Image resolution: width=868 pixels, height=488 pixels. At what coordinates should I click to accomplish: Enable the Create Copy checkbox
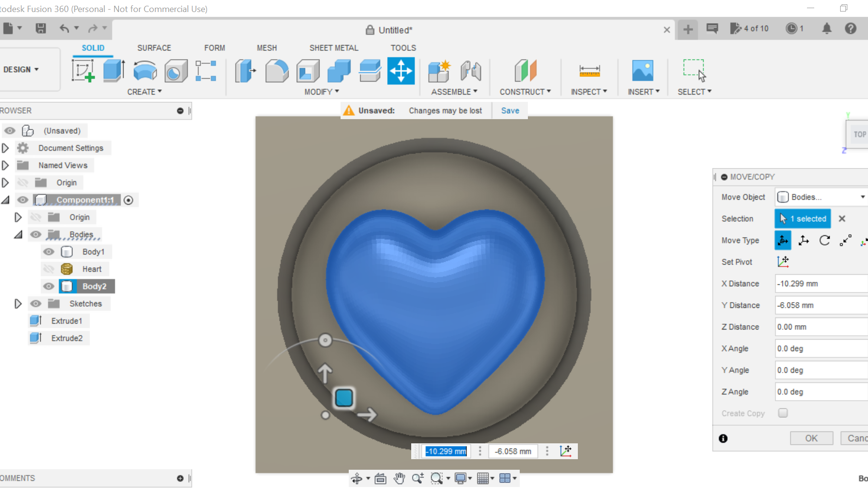pos(783,413)
